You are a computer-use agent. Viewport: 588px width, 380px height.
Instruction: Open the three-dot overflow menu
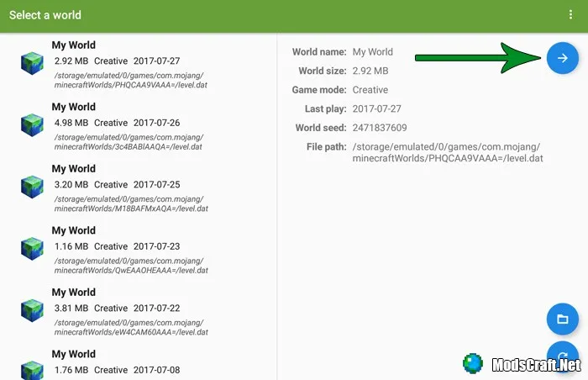571,15
